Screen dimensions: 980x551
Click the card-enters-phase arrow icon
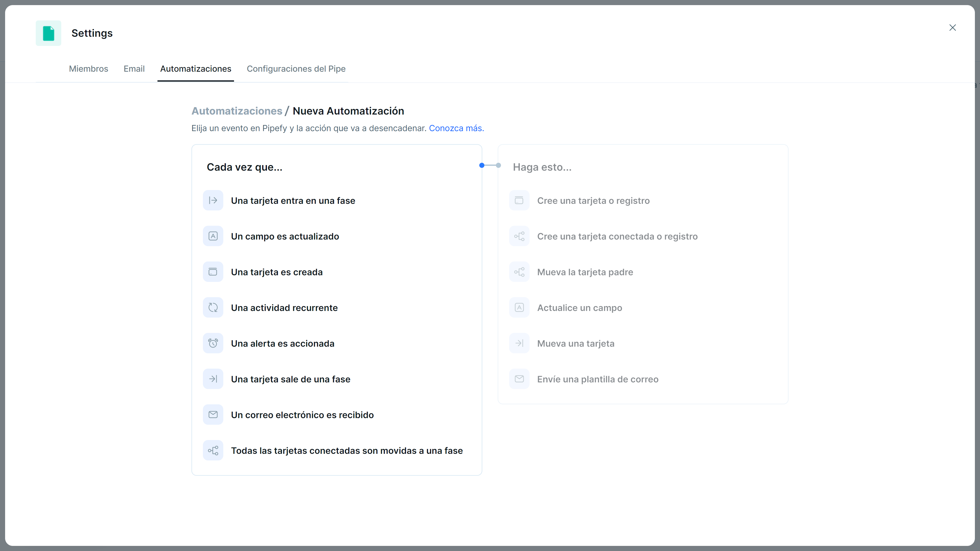[x=213, y=201]
